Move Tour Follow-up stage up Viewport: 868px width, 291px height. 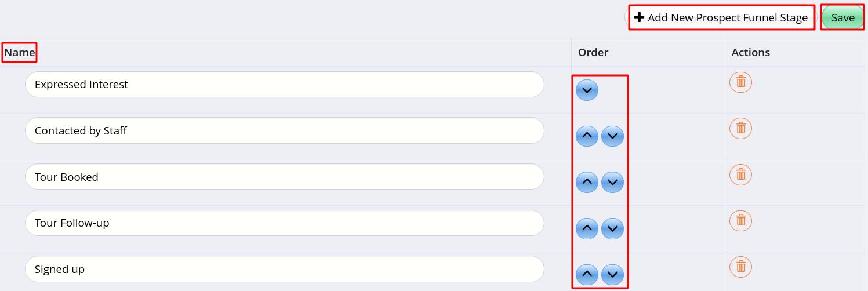(x=587, y=228)
